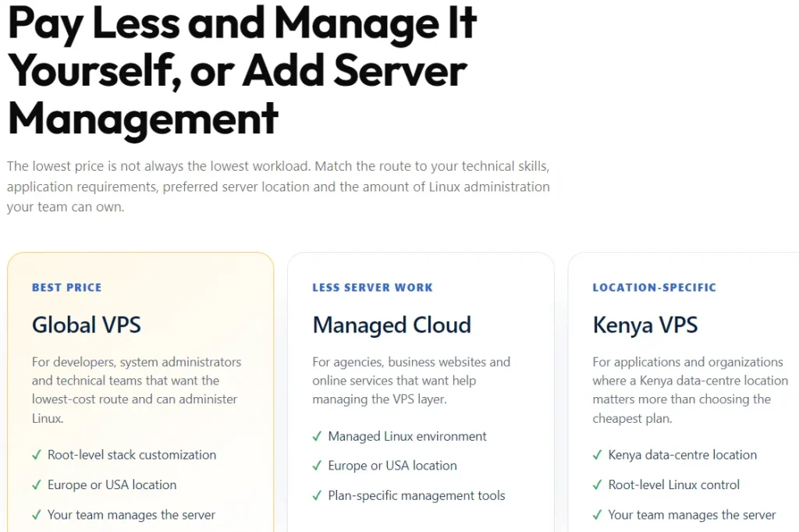Click the LOCATION-SPECIFIC label
The image size is (799, 532).
[655, 287]
